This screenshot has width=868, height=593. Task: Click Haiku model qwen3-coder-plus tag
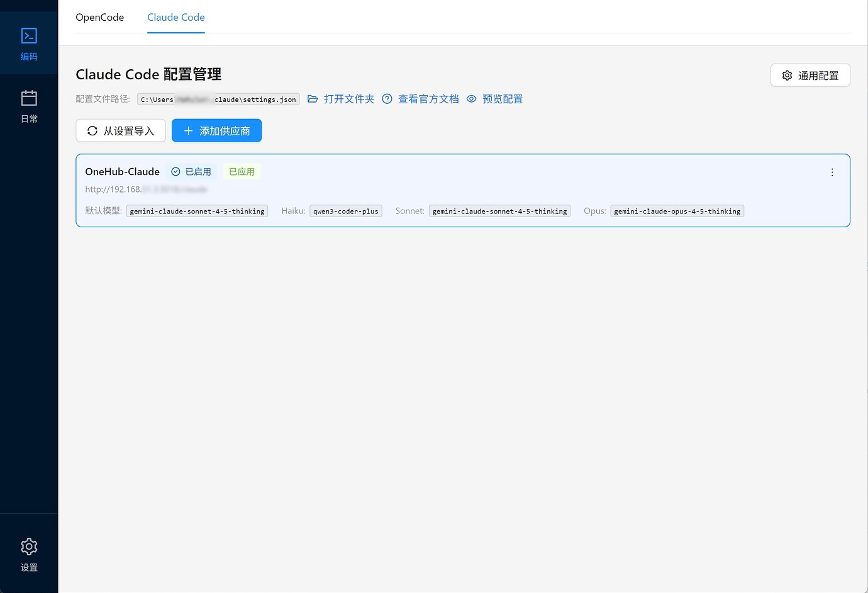pos(346,211)
